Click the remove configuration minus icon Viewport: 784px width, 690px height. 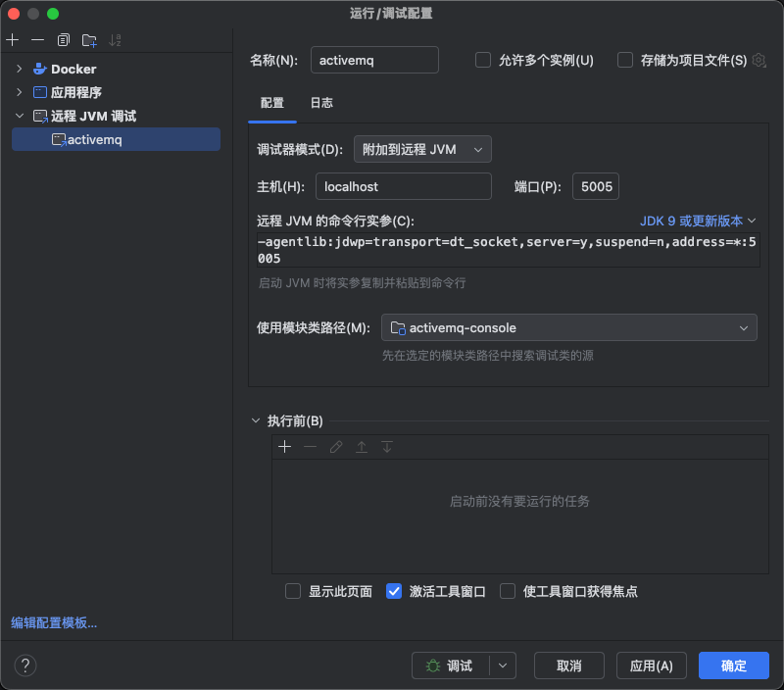37,40
